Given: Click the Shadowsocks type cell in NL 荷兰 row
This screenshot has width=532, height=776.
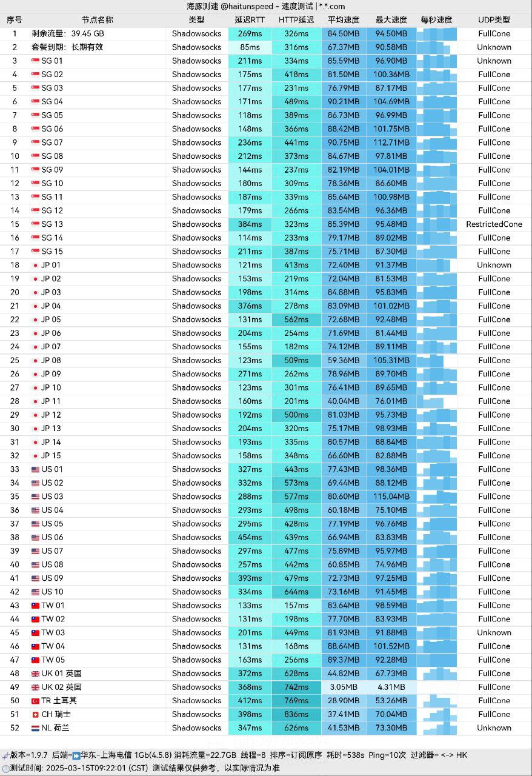Looking at the screenshot, I should [x=197, y=728].
